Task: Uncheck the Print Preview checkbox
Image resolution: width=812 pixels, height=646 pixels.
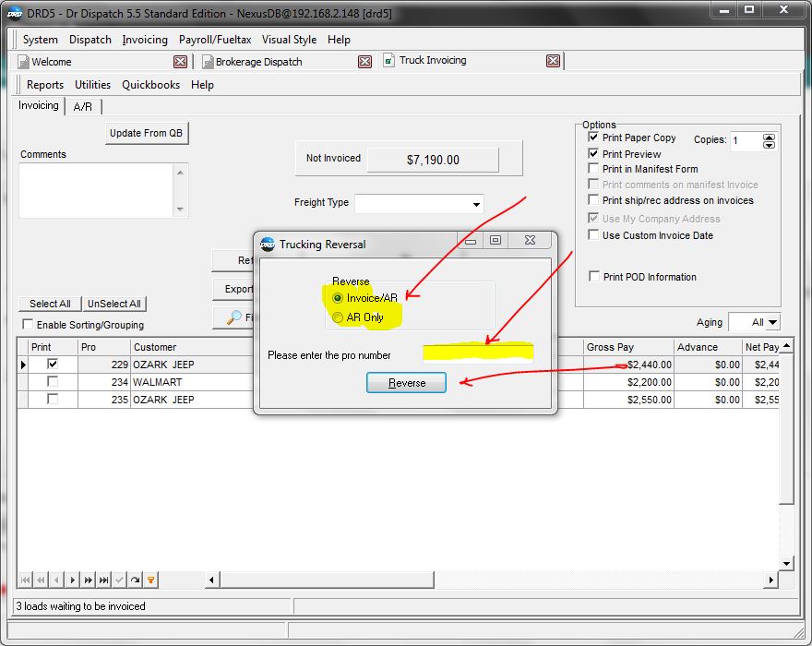Action: 594,154
